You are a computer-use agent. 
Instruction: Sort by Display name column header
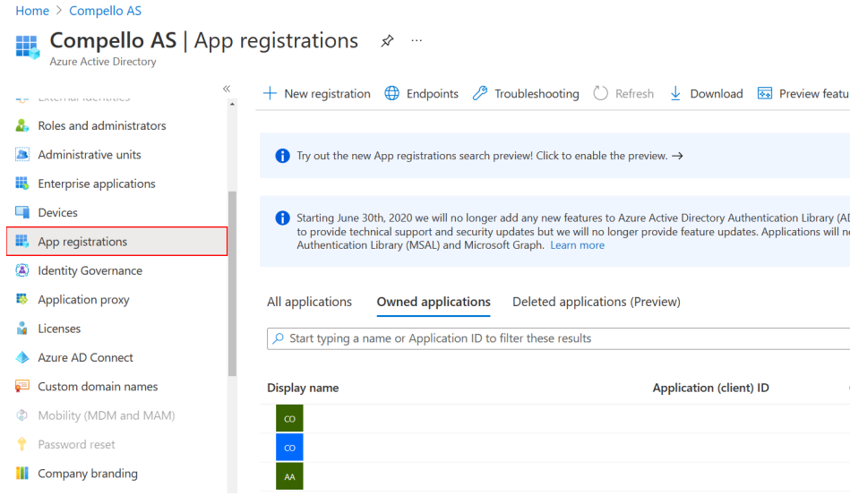[303, 388]
